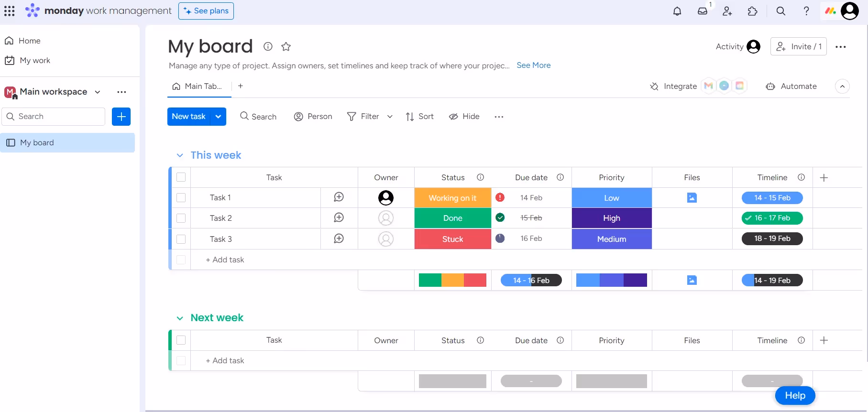Click See More description link
The width and height of the screenshot is (868, 412).
point(534,65)
